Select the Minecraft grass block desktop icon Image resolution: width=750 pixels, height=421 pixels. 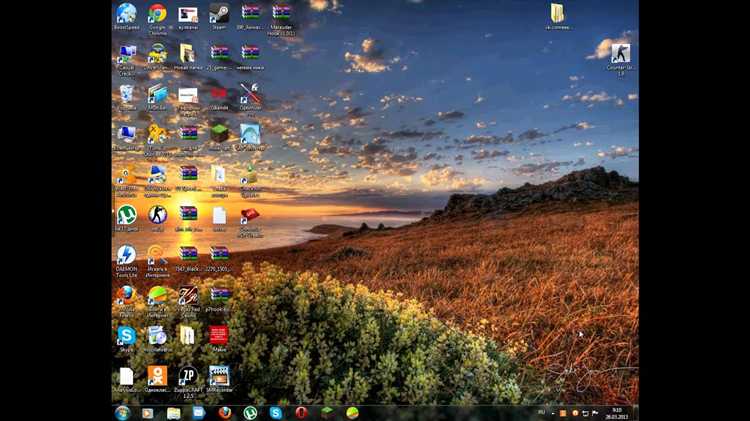(x=219, y=134)
